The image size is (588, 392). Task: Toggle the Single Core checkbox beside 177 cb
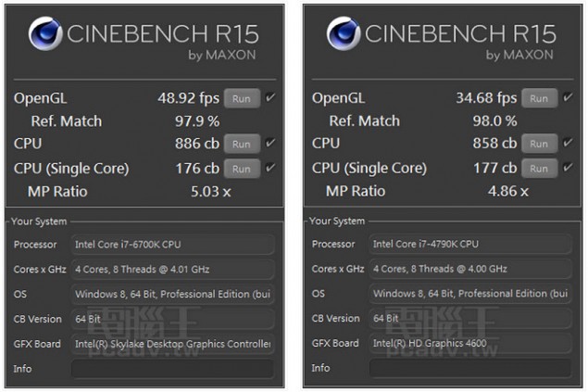(x=568, y=168)
